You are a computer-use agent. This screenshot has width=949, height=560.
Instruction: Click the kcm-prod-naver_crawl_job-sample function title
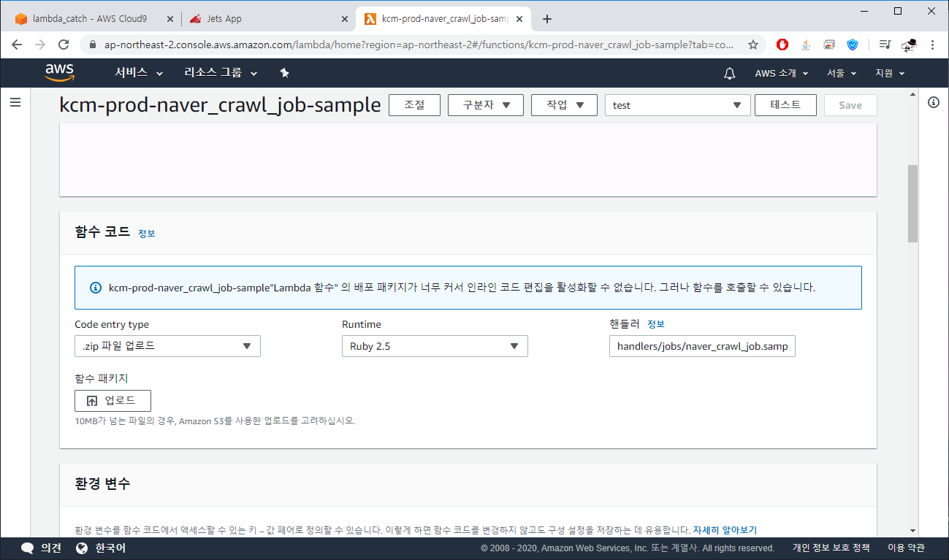pyautogui.click(x=220, y=105)
